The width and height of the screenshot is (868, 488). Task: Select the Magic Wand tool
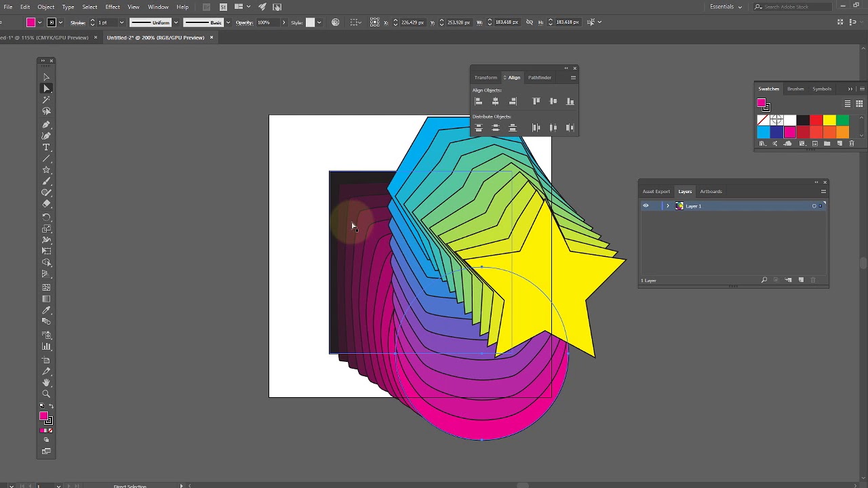click(46, 100)
